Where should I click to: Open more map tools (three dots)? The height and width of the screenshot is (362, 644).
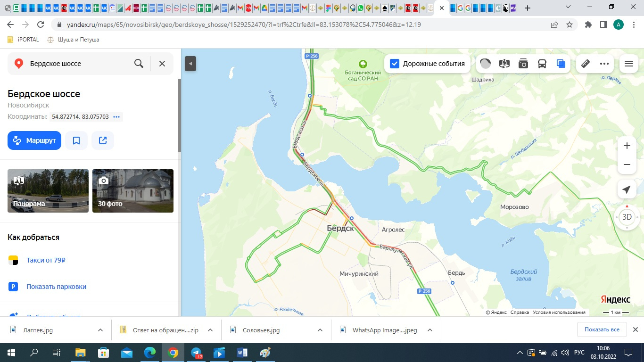click(604, 64)
